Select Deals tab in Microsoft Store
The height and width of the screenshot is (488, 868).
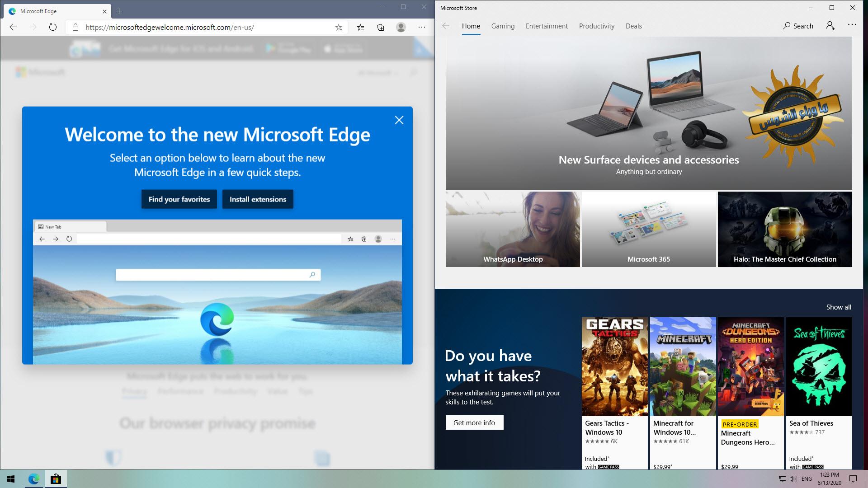tap(633, 26)
